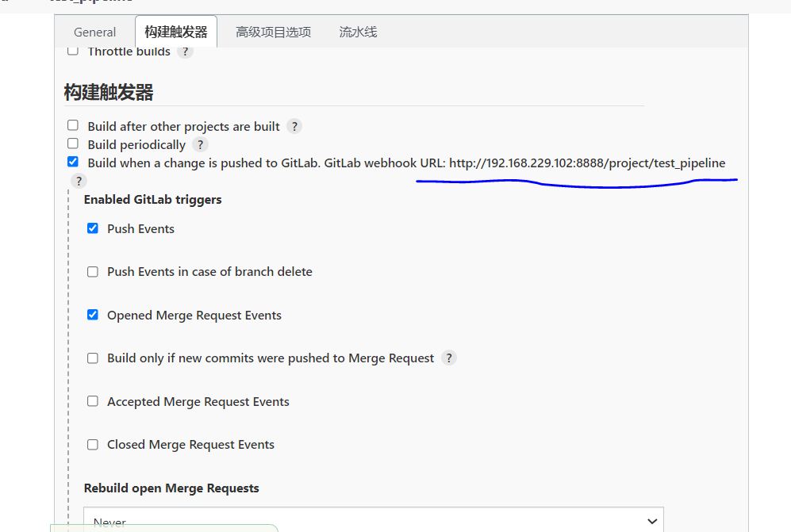Enable the Throttle builds option
Image resolution: width=791 pixels, height=532 pixels.
[x=72, y=49]
